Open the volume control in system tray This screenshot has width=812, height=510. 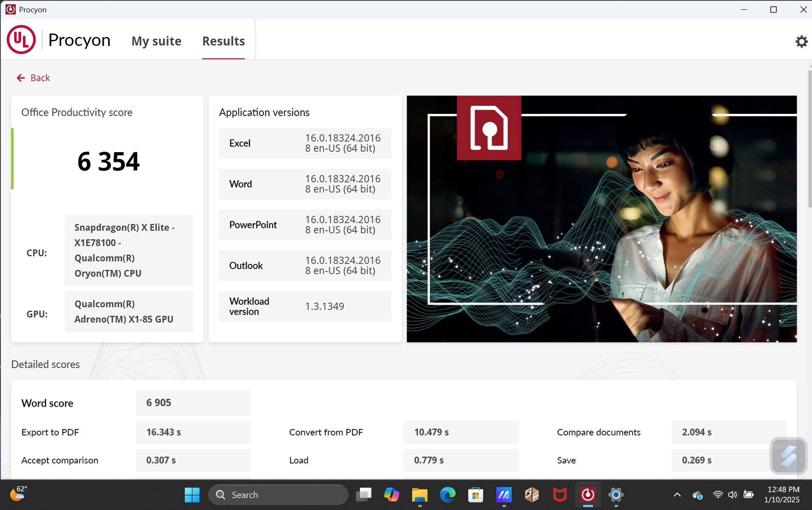tap(733, 495)
